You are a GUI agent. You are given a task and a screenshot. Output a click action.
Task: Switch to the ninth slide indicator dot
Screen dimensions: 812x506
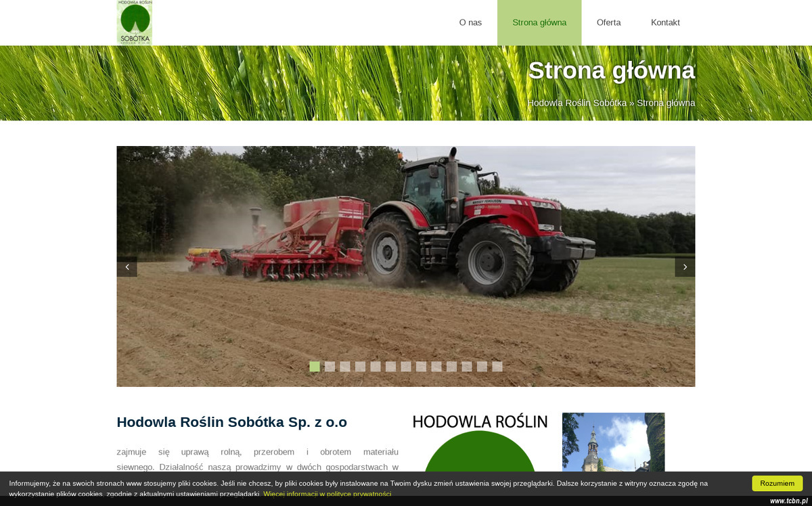[x=436, y=367]
